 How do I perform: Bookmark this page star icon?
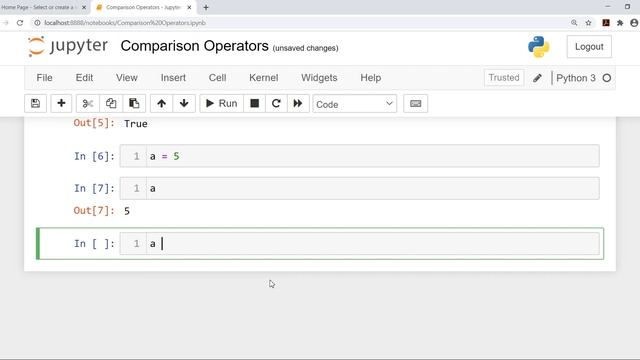(x=588, y=23)
